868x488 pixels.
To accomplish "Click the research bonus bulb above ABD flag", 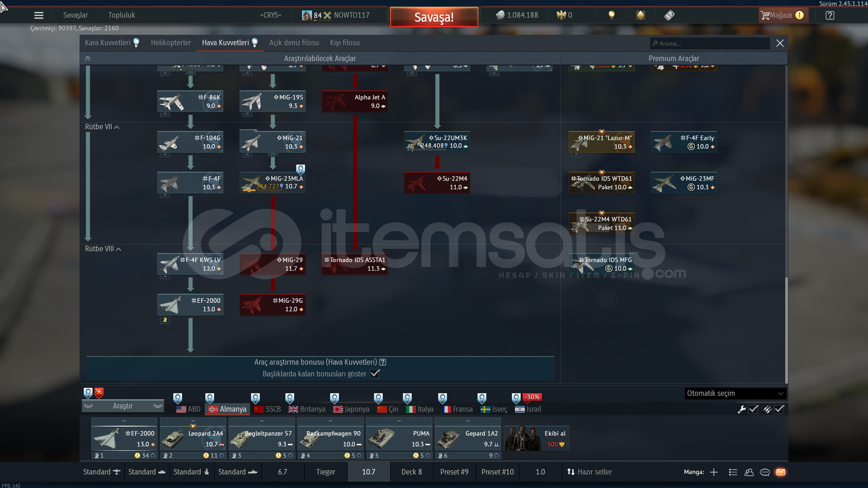I will (x=178, y=398).
